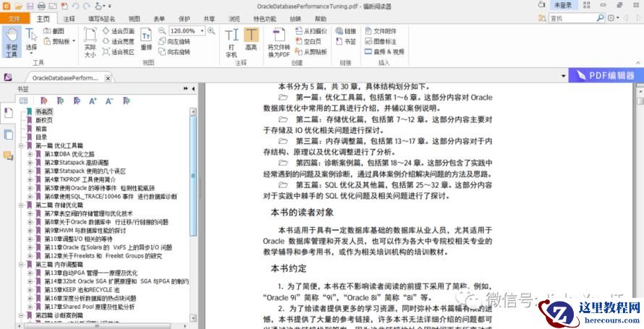644x329 pixels.
Task: Click the document vertical scrollbar thumb
Action: point(640,101)
